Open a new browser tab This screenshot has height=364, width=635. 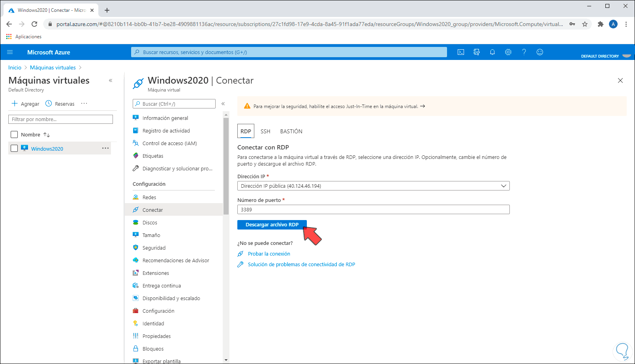pos(107,10)
